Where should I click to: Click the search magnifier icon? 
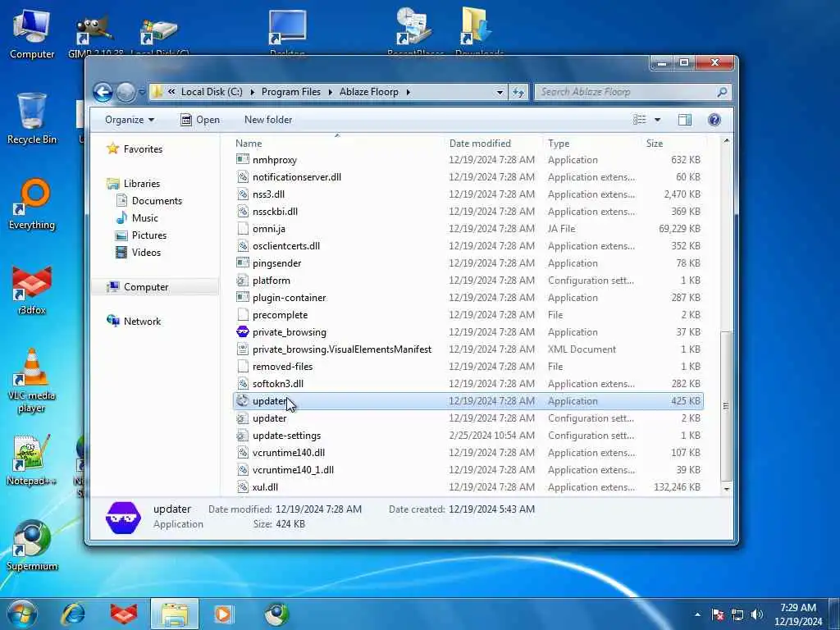click(722, 92)
